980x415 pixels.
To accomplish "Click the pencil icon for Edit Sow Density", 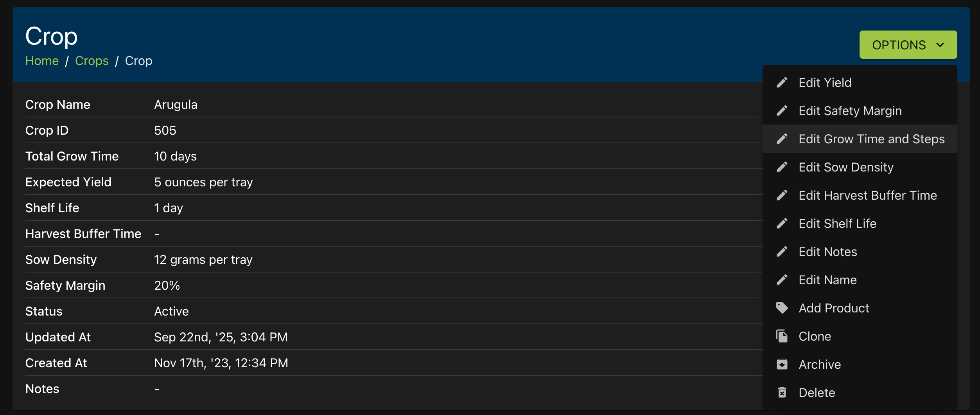I will (782, 167).
